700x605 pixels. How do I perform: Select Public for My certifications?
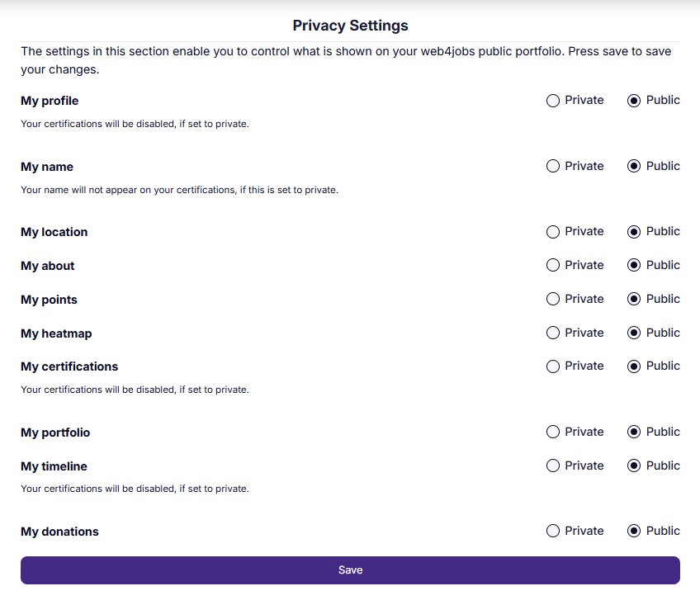(634, 366)
